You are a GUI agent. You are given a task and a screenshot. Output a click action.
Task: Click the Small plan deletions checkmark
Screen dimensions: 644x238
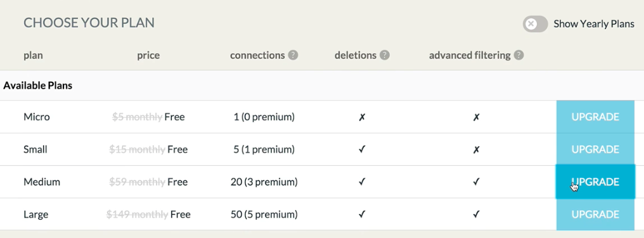click(362, 150)
